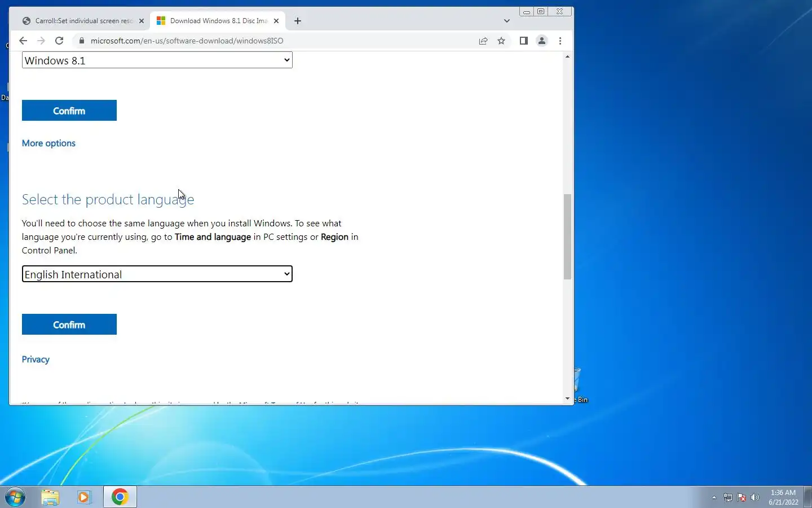Share this page using the share icon
812x508 pixels.
(x=483, y=41)
